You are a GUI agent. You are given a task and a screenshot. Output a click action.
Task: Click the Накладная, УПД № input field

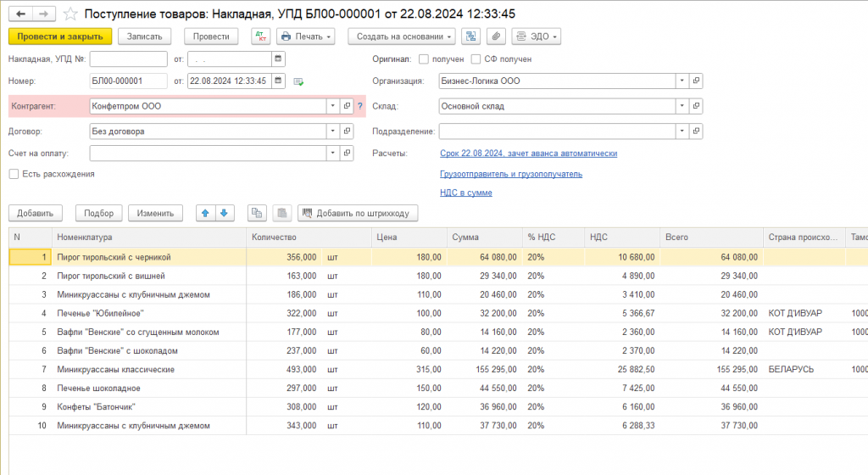129,59
